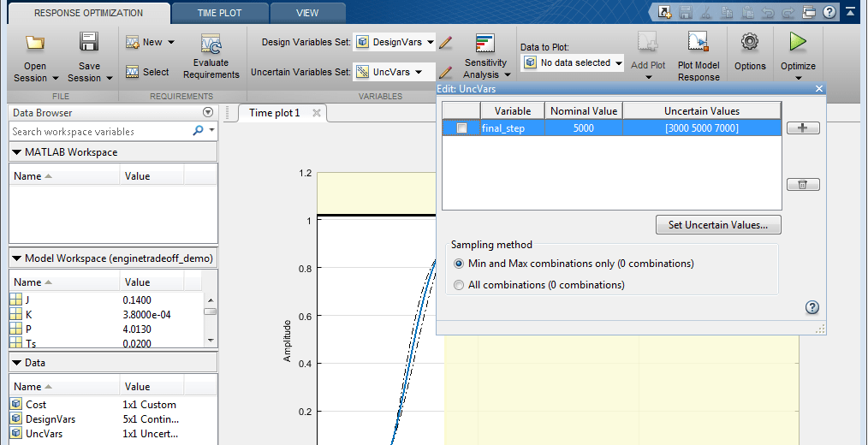Image resolution: width=868 pixels, height=445 pixels.
Task: Collapse the MATLAB Workspace section
Action: point(16,152)
